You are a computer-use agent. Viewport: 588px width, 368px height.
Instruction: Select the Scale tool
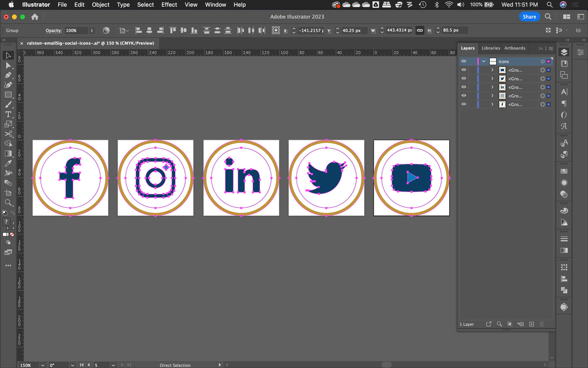click(8, 124)
